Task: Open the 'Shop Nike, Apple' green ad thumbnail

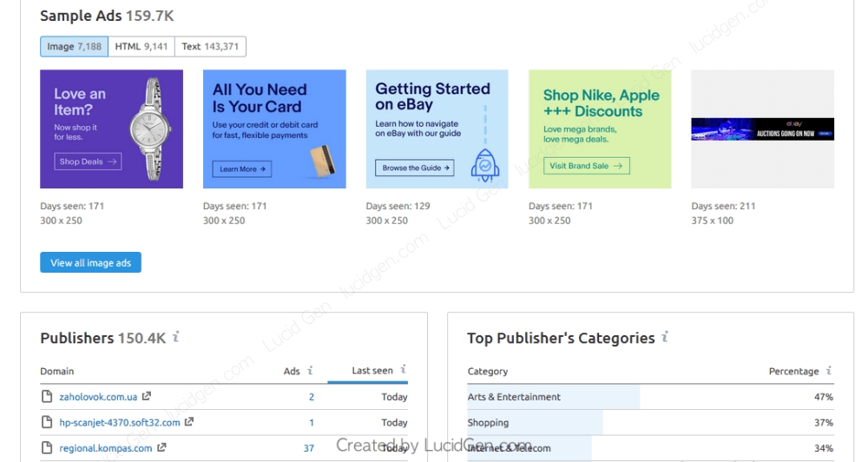Action: (600, 129)
